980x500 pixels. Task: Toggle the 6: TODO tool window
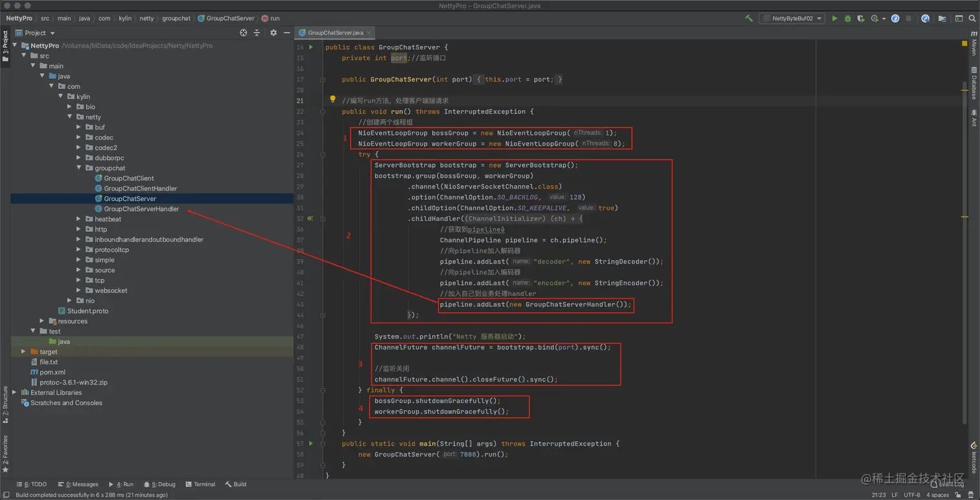(32, 484)
